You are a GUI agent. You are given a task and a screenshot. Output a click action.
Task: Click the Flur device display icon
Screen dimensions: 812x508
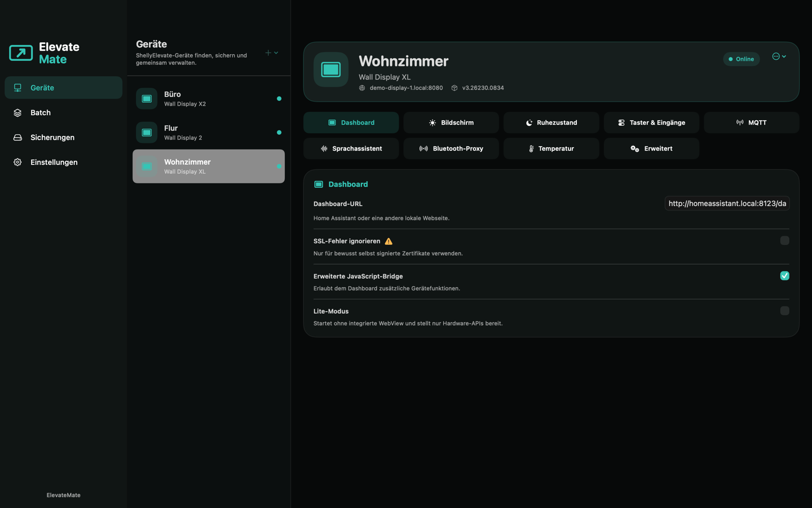tap(147, 133)
